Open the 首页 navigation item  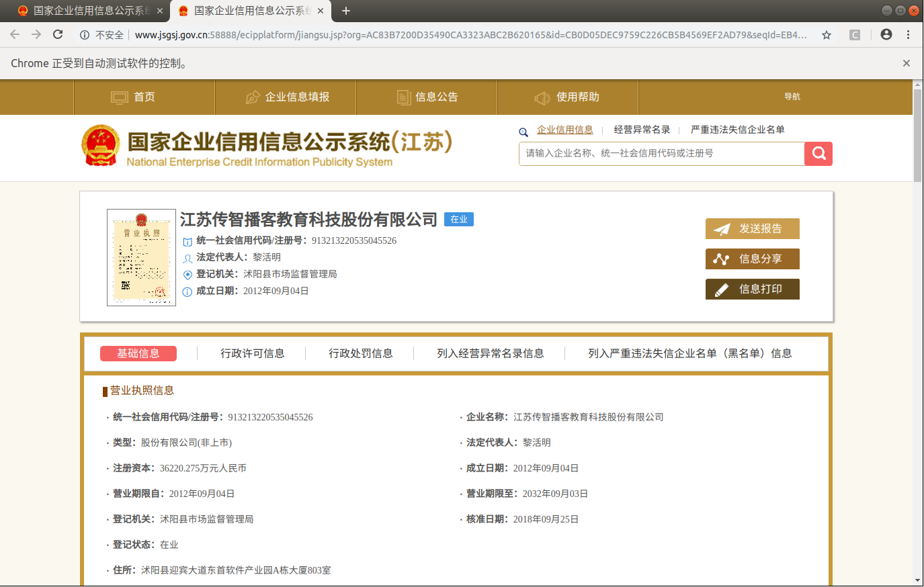pyautogui.click(x=144, y=97)
